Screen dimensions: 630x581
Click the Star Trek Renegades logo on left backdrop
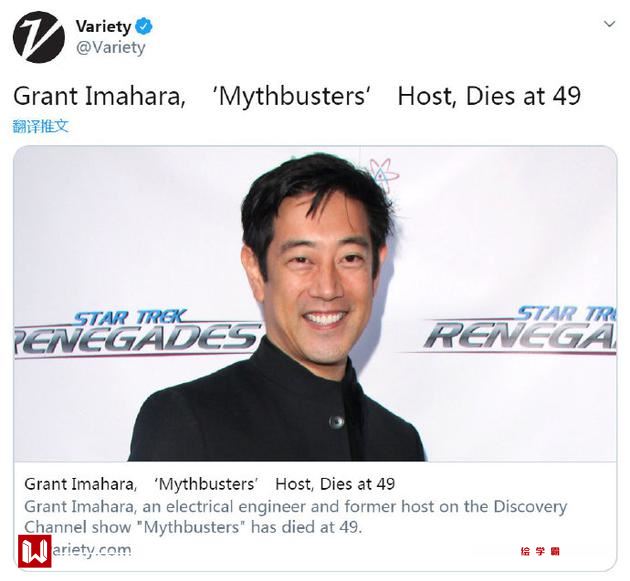(136, 334)
